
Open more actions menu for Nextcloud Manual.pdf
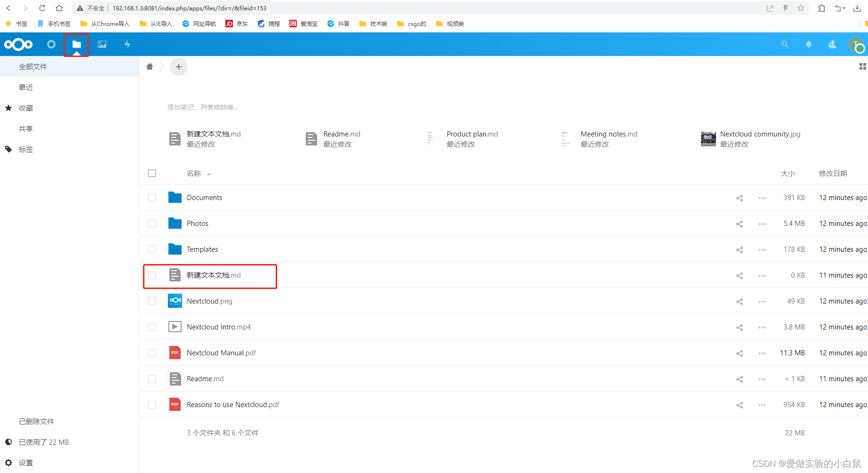point(762,353)
